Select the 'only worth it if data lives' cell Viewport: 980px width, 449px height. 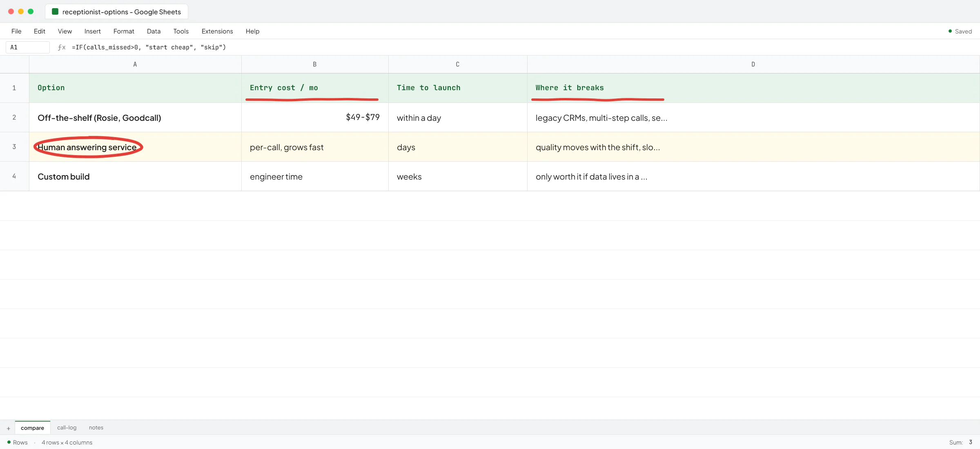[x=753, y=176]
